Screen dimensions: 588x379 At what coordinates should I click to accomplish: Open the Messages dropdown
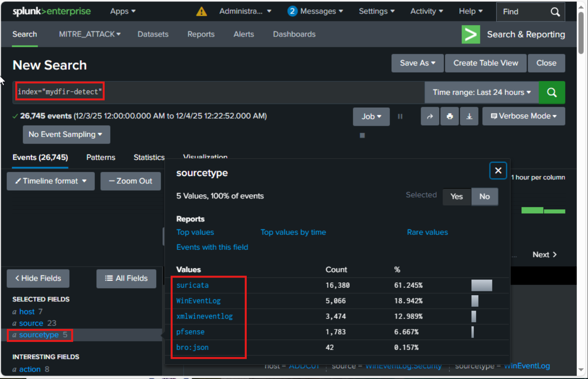(321, 11)
